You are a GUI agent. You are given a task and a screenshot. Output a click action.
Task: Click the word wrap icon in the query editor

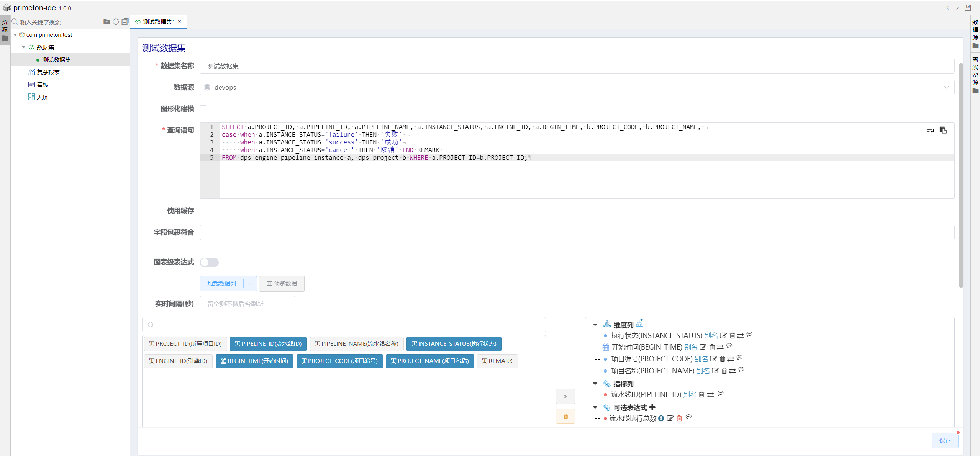(x=930, y=130)
